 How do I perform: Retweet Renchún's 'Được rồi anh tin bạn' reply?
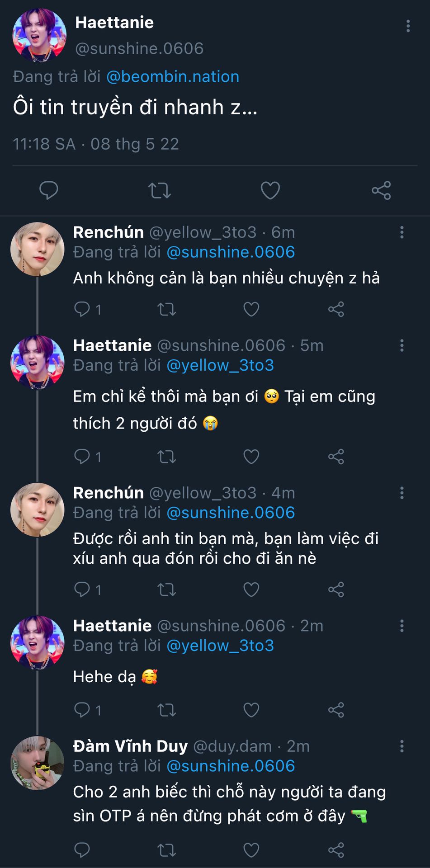[x=166, y=590]
